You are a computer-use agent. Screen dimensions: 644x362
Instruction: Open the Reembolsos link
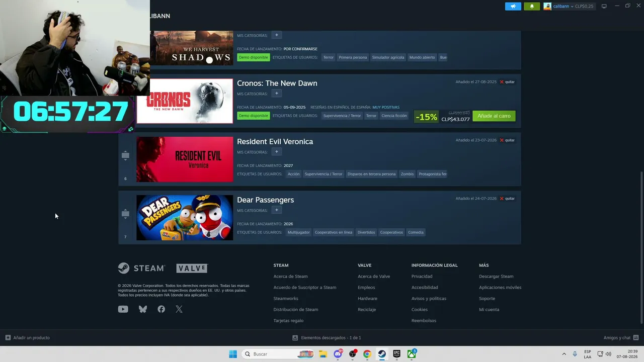[424, 321]
